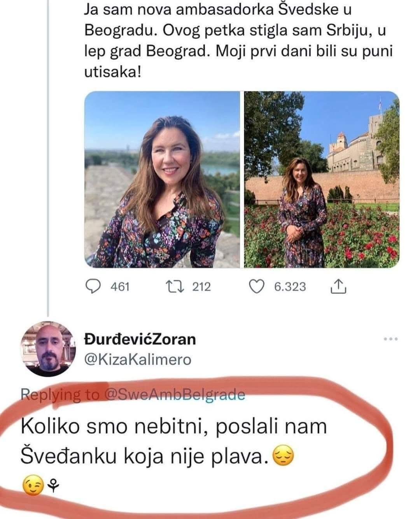
Task: Click the ĐurđevićZoran display name
Action: [x=140, y=339]
